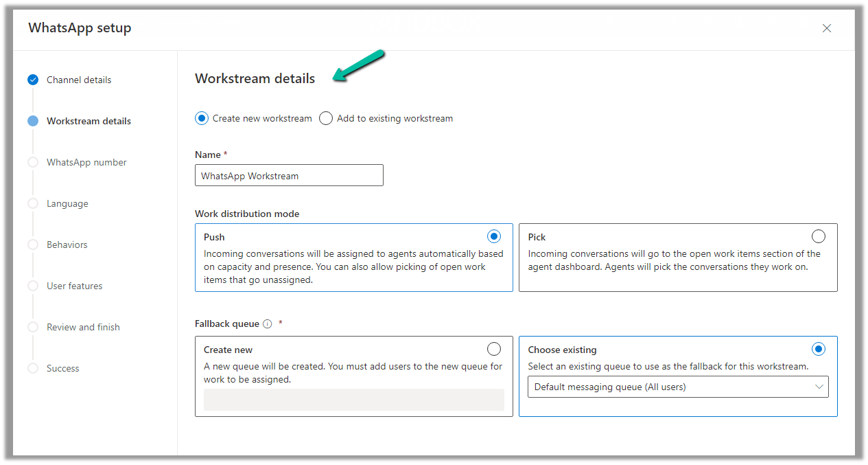Click the Fallback queue info icon
The width and height of the screenshot is (868, 465).
click(x=268, y=324)
